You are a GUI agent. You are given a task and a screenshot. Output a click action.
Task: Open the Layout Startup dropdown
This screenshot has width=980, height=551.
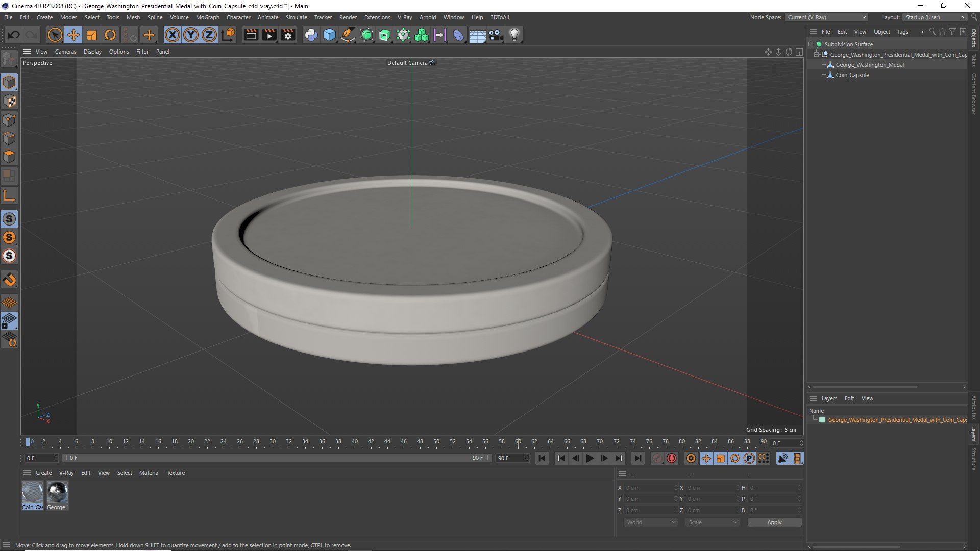pos(936,17)
